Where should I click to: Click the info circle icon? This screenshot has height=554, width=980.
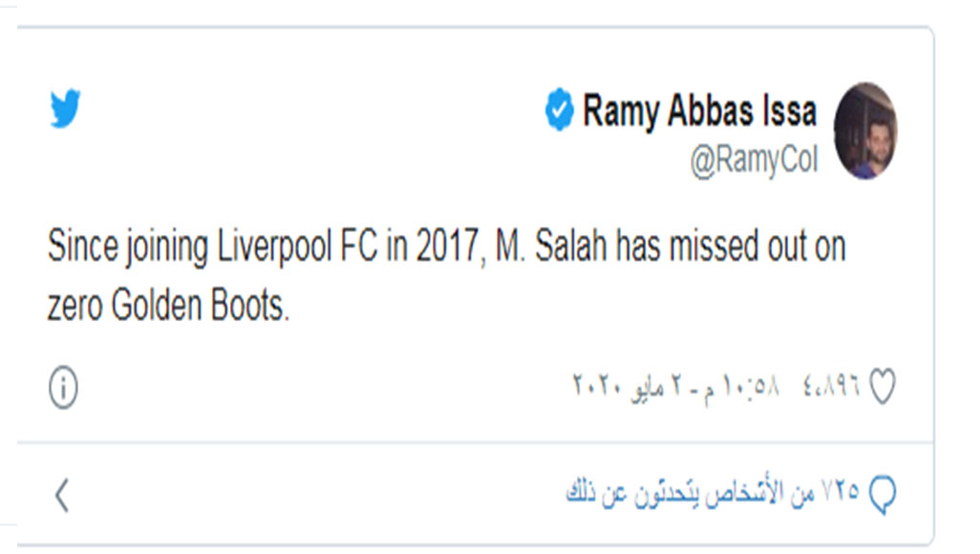tap(63, 388)
